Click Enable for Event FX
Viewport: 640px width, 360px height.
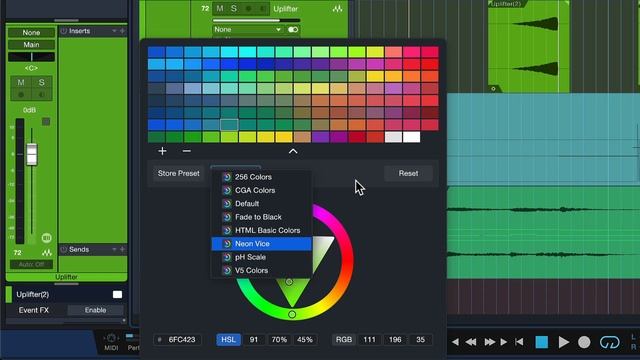coord(96,310)
